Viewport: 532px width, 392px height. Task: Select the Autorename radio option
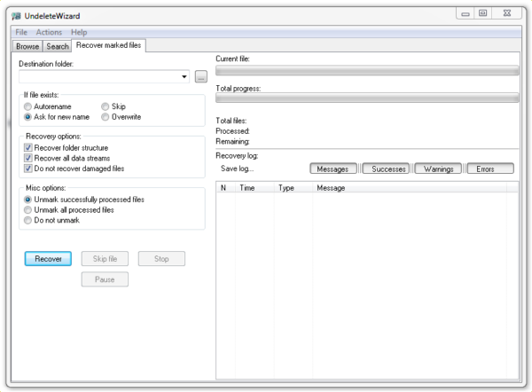(48, 106)
